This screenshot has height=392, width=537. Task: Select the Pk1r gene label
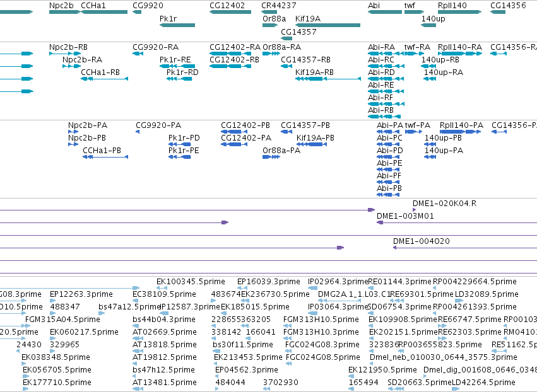tap(168, 18)
